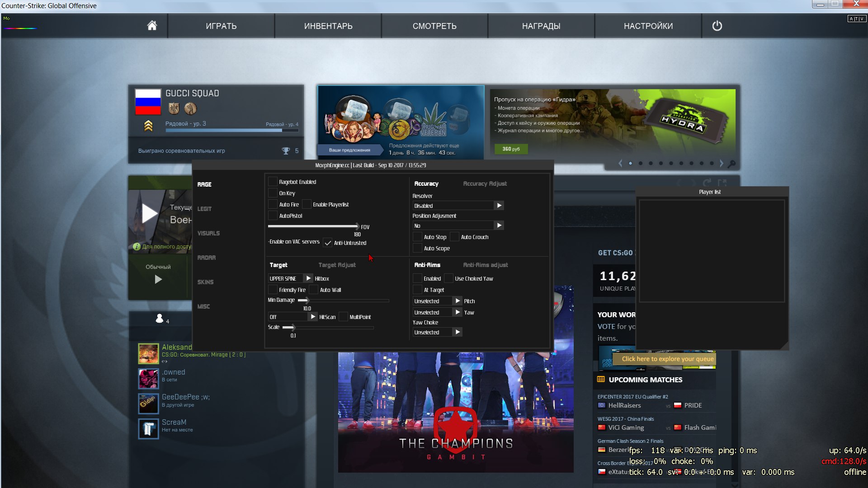Click the rank chevrons icon in profile

pyautogui.click(x=148, y=126)
